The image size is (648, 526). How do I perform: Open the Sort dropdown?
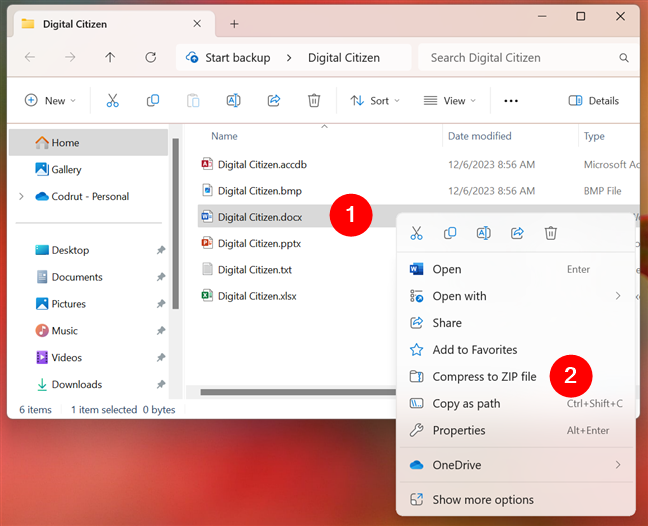point(375,100)
